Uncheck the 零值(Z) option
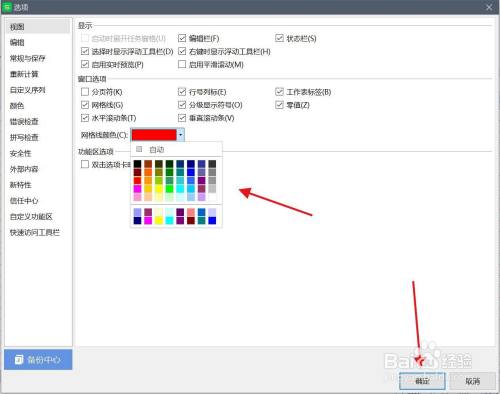Screen dimensions: 500x394 coord(279,105)
